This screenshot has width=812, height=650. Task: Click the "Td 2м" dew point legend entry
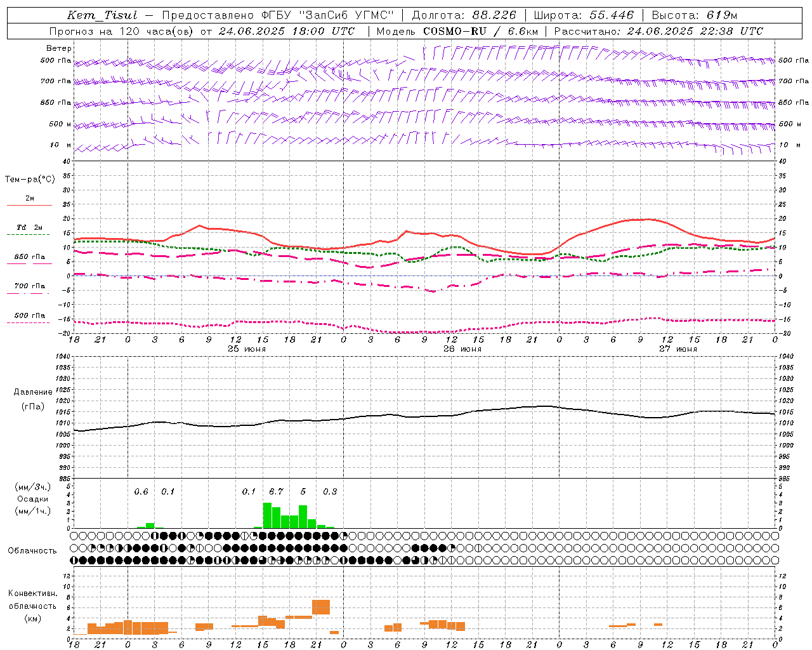click(30, 227)
